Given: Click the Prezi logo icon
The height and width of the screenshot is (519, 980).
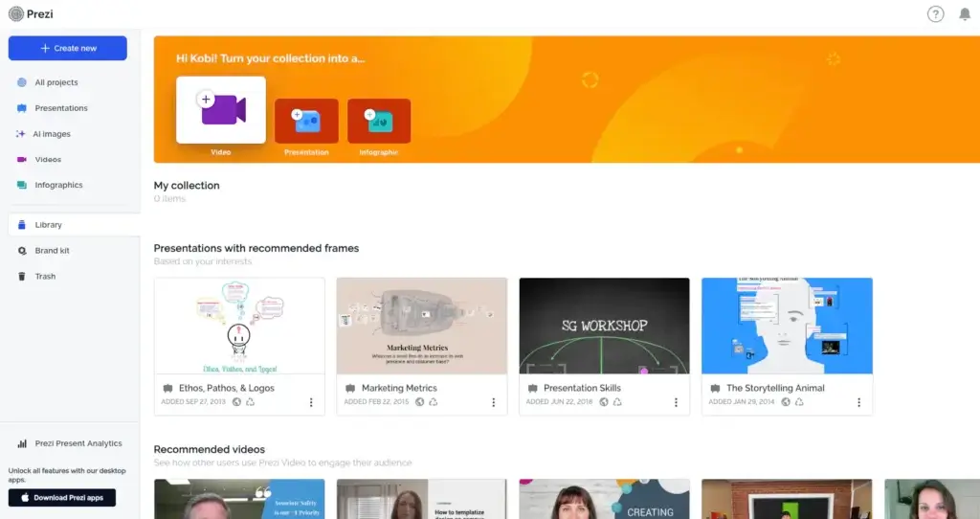Looking at the screenshot, I should pyautogui.click(x=16, y=13).
